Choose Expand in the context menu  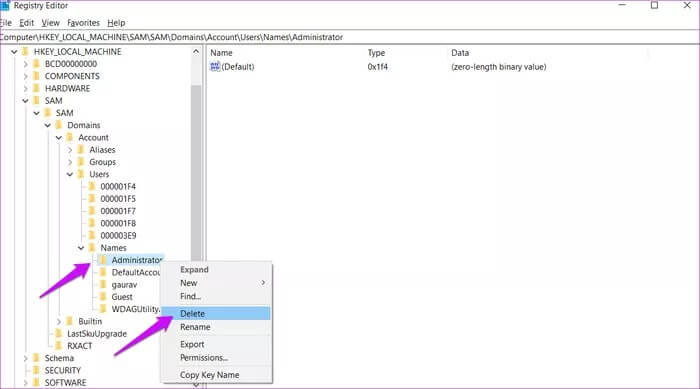click(216, 270)
